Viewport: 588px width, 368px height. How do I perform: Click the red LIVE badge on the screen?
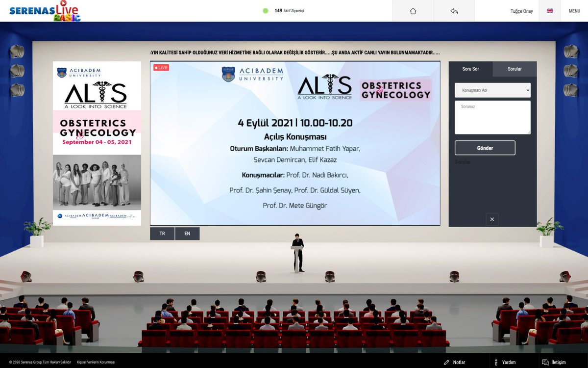click(161, 67)
